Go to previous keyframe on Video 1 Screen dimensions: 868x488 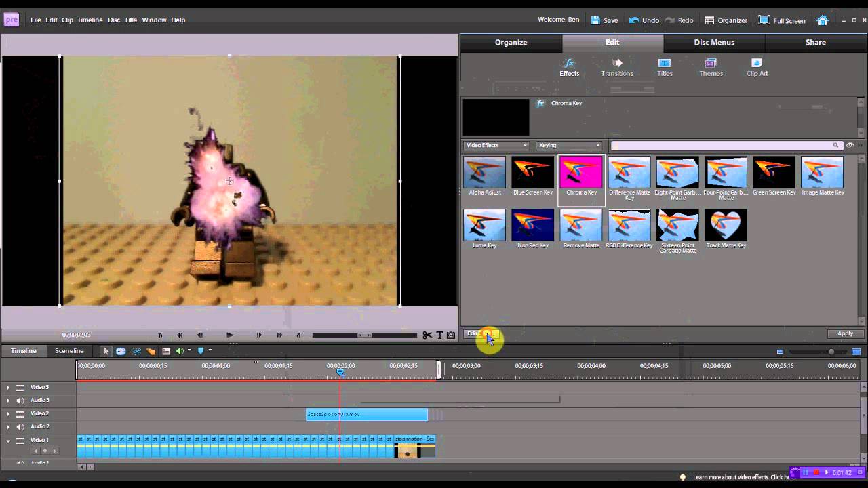(x=36, y=451)
